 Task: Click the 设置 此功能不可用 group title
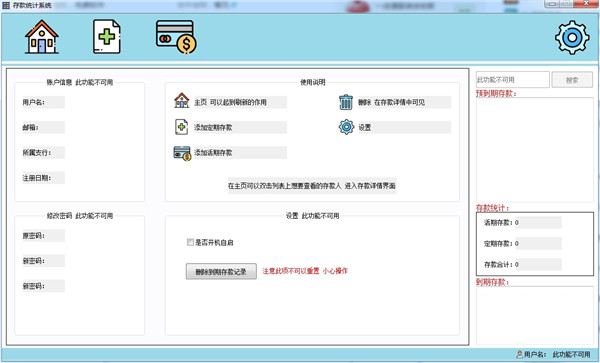tap(312, 216)
